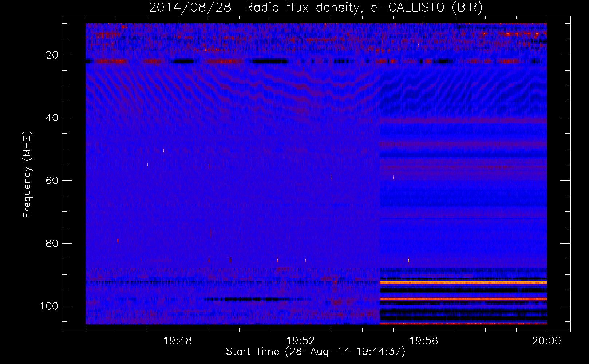The height and width of the screenshot is (364, 589).
Task: Click the plot title mentioning e-CALLISTO (BIR)
Action: pyautogui.click(x=316, y=8)
